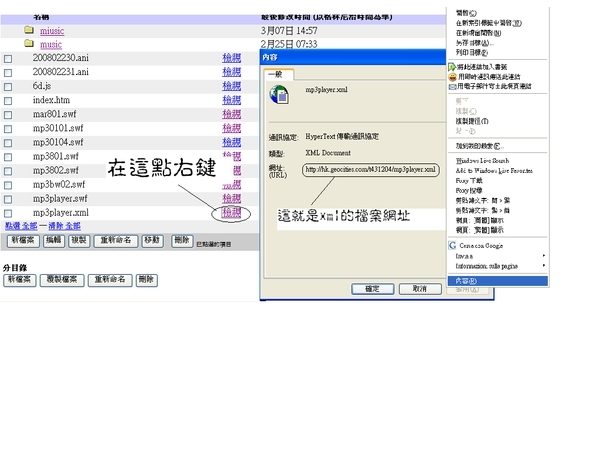Select the open-in-new-tab context menu entry
This screenshot has height=450, width=600.
(488, 23)
